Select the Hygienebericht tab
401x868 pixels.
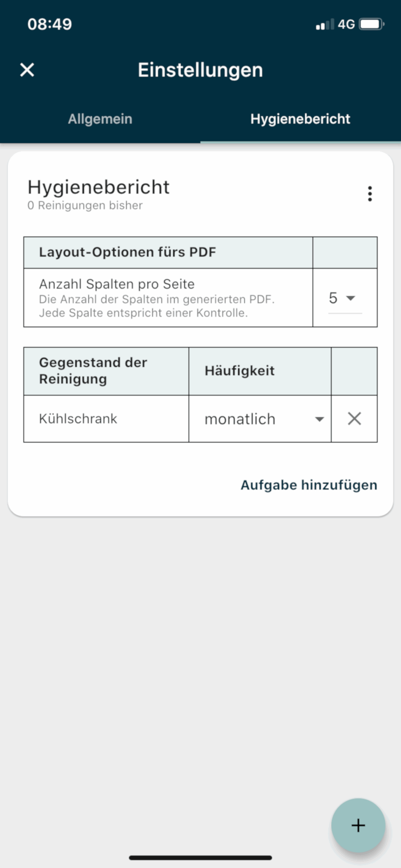300,119
